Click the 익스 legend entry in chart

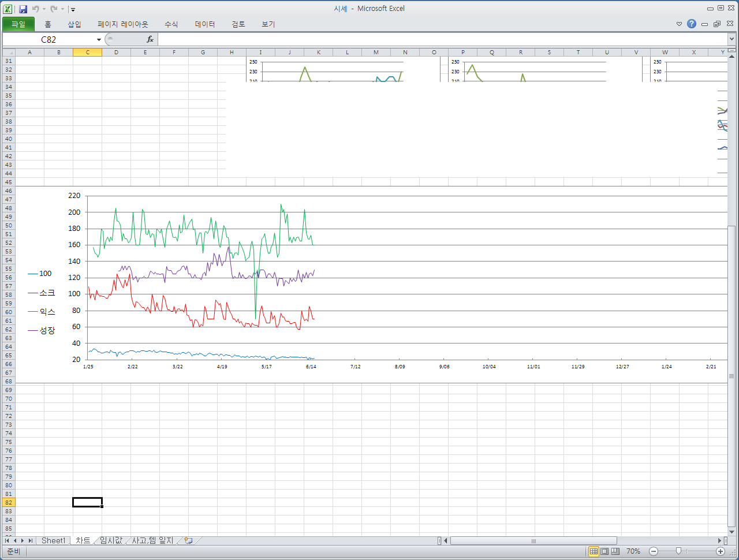coord(41,312)
